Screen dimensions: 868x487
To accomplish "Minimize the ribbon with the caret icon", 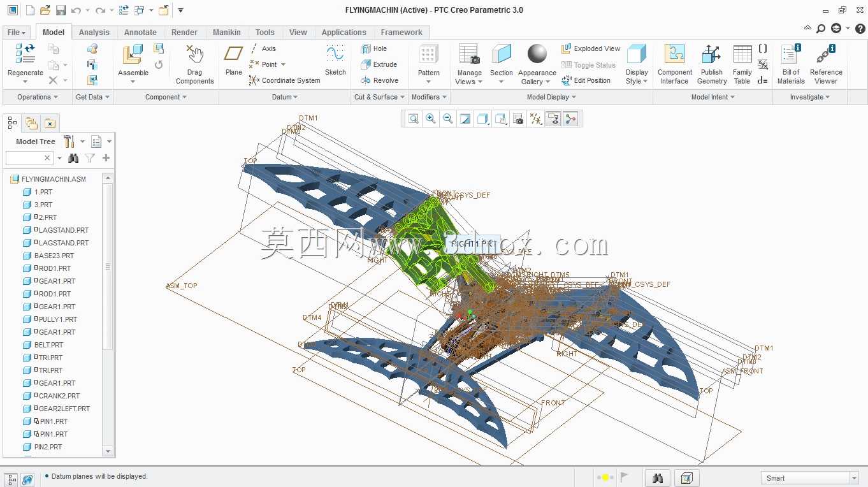I will tap(808, 28).
